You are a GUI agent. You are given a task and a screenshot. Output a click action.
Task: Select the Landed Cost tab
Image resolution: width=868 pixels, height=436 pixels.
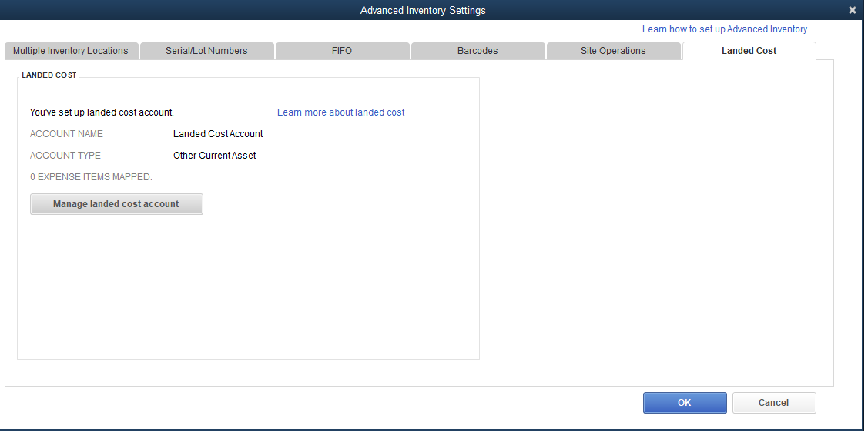coord(749,51)
